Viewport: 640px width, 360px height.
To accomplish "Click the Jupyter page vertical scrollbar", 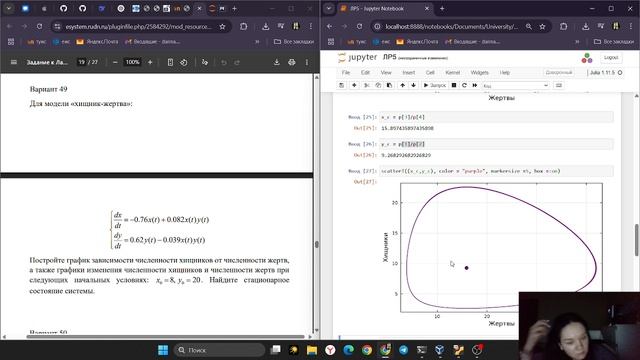I will (637, 240).
